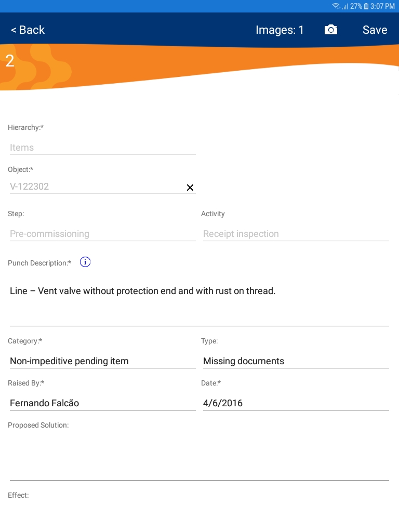Screen dimensions: 399x532
Task: Tap the camera icon to add photo
Action: (331, 30)
